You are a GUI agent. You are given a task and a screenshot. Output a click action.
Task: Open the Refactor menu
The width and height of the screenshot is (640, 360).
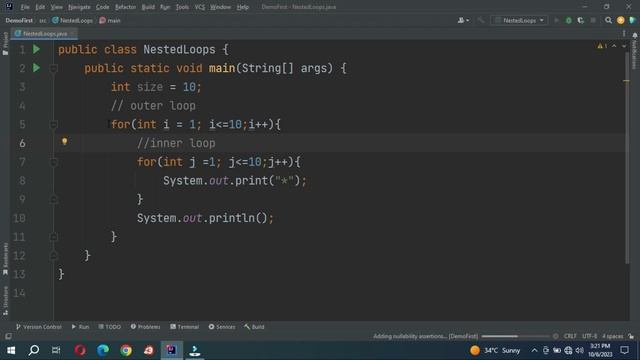click(x=125, y=7)
